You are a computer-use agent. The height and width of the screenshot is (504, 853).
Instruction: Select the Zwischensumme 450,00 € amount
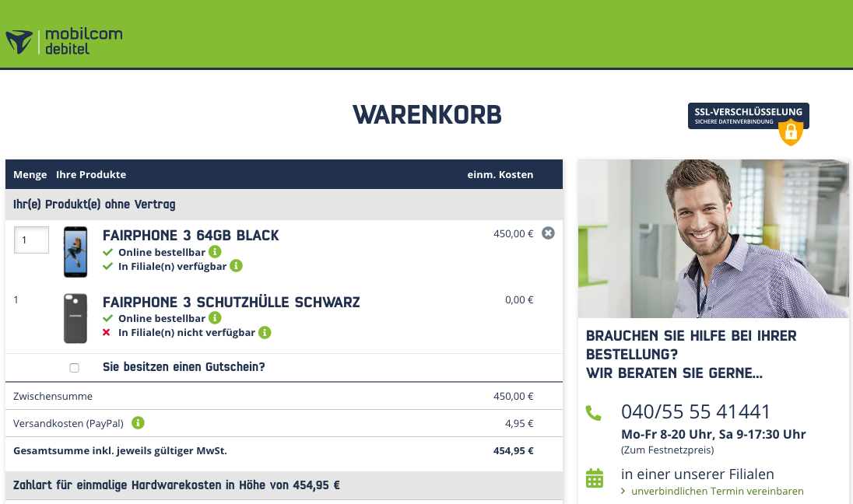pyautogui.click(x=513, y=397)
